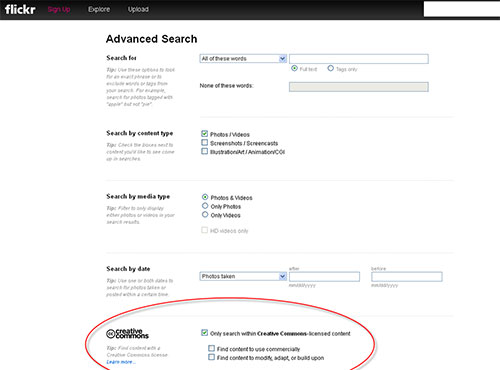Screen dimensions: 500x370
Task: Go to the Upload menu item
Action: [x=138, y=9]
